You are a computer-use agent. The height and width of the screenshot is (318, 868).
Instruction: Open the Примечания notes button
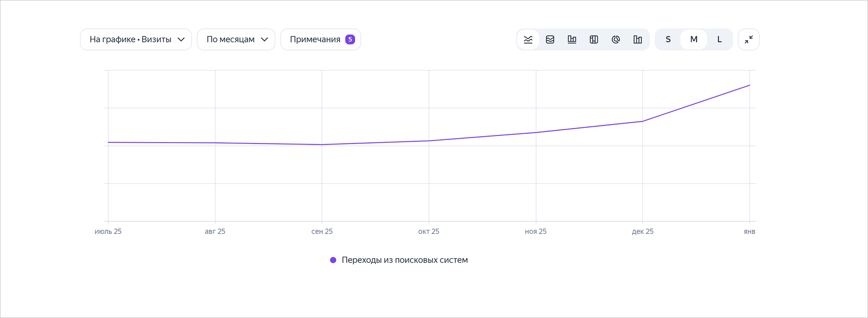click(321, 39)
